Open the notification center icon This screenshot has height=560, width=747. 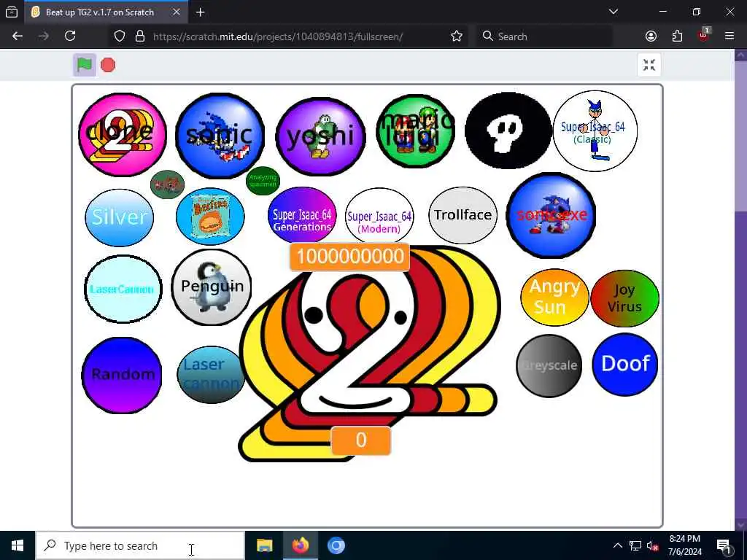tap(724, 545)
